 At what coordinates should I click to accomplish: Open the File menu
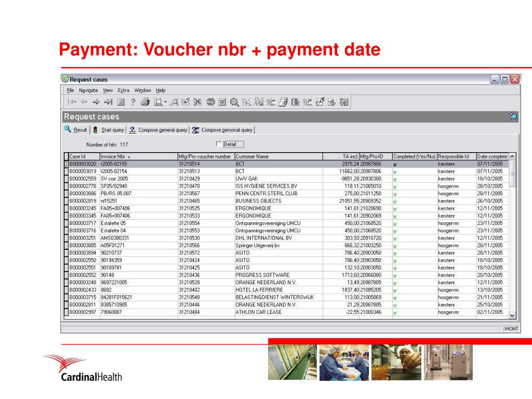coord(70,90)
